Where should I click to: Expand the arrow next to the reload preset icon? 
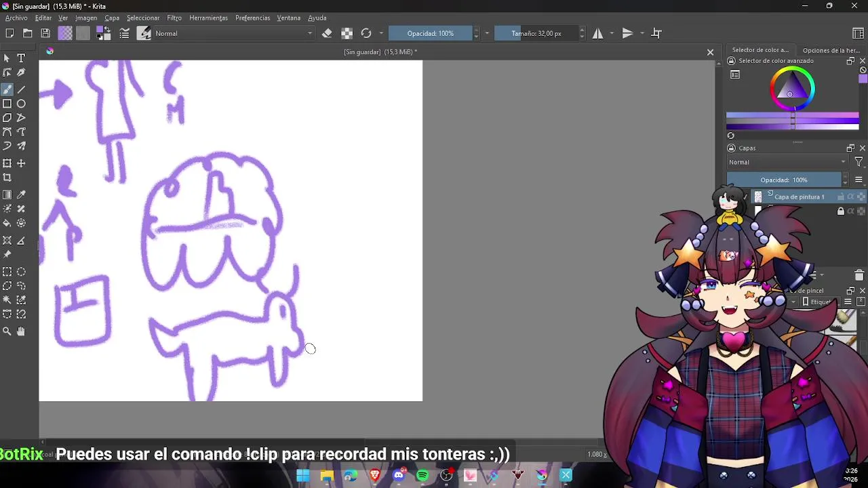pos(381,33)
